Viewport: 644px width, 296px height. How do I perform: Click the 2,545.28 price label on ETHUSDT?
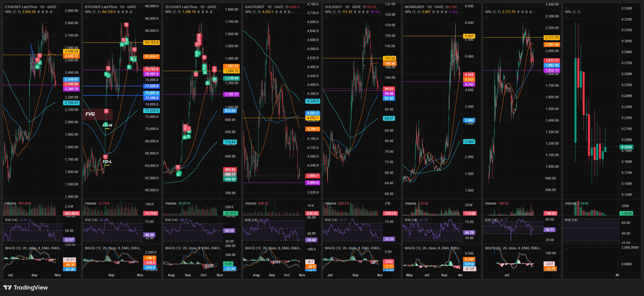pyautogui.click(x=71, y=51)
